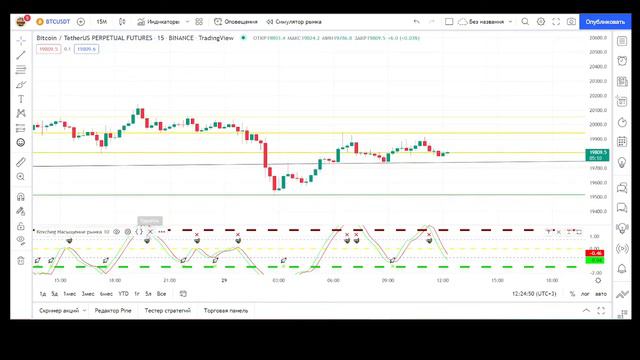Select the Все date range
The image size is (640, 360).
[162, 294]
